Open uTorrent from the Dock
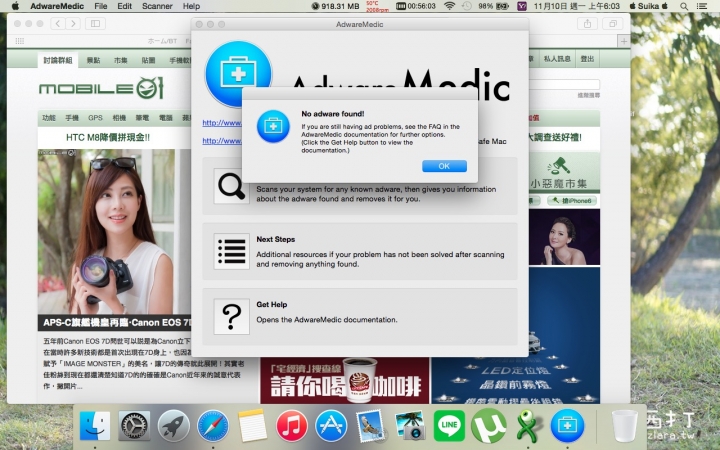The image size is (720, 450). tap(489, 426)
